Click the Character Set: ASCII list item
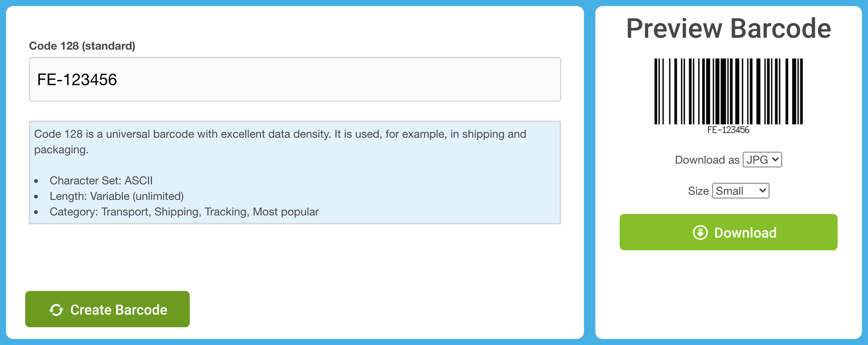868x345 pixels. coord(101,181)
